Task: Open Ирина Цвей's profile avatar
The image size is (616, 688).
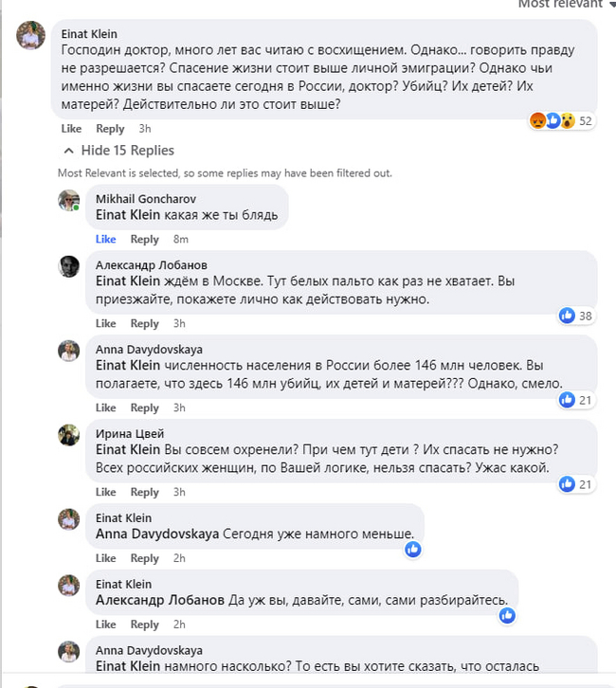Action: (69, 435)
